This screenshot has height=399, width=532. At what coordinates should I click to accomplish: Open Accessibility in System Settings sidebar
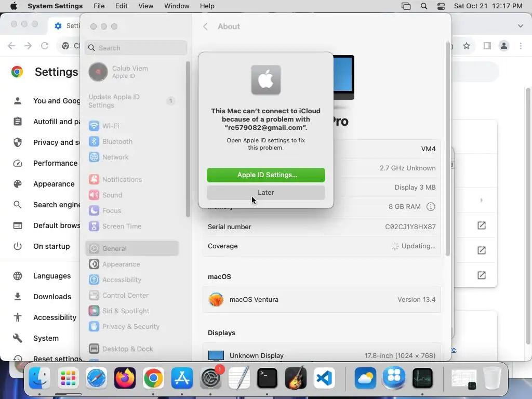click(132, 280)
